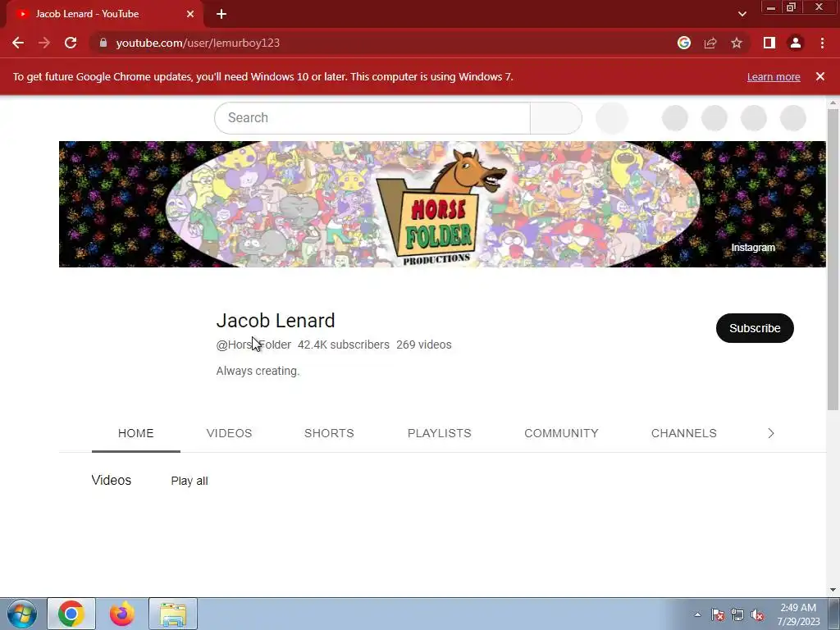Screen dimensions: 840x630
Task: Click the Horse Folder Productions banner image
Action: coord(442,204)
